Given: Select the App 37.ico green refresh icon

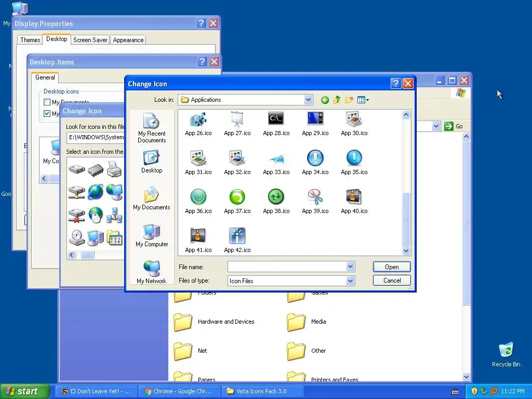Looking at the screenshot, I should click(x=237, y=202).
